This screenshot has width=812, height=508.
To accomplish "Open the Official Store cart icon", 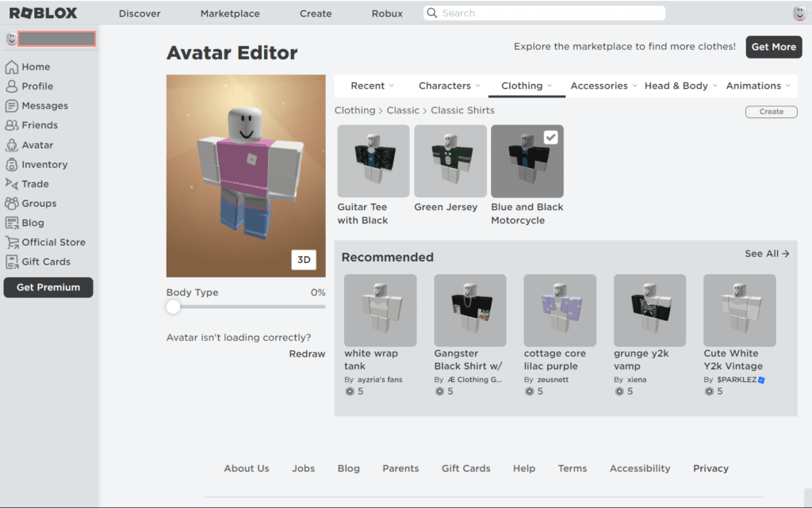I will point(11,242).
